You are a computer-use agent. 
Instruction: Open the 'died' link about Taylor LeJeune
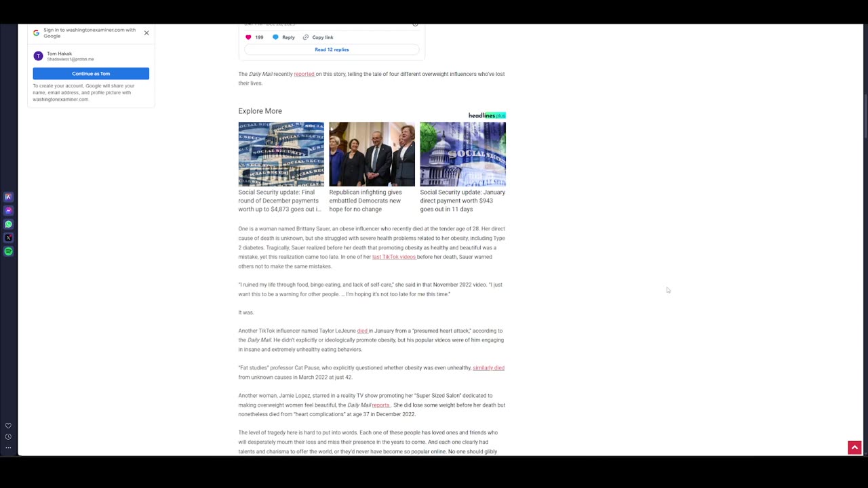pos(362,331)
